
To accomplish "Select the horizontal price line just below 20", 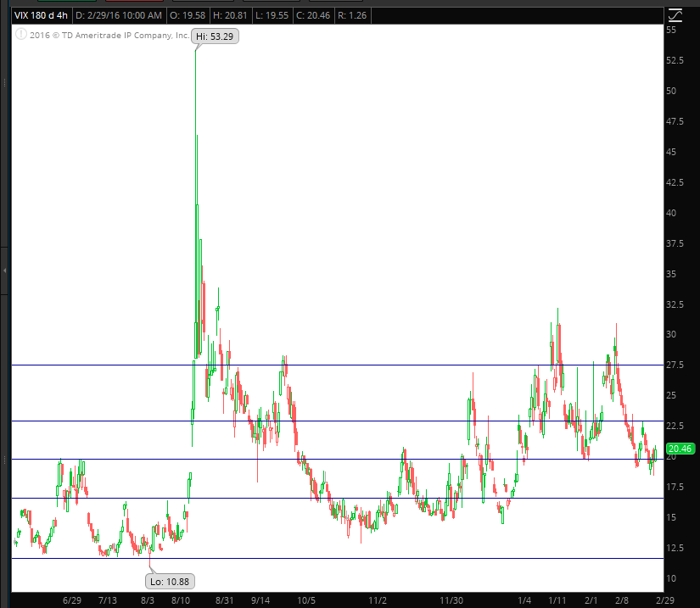I will [338, 459].
